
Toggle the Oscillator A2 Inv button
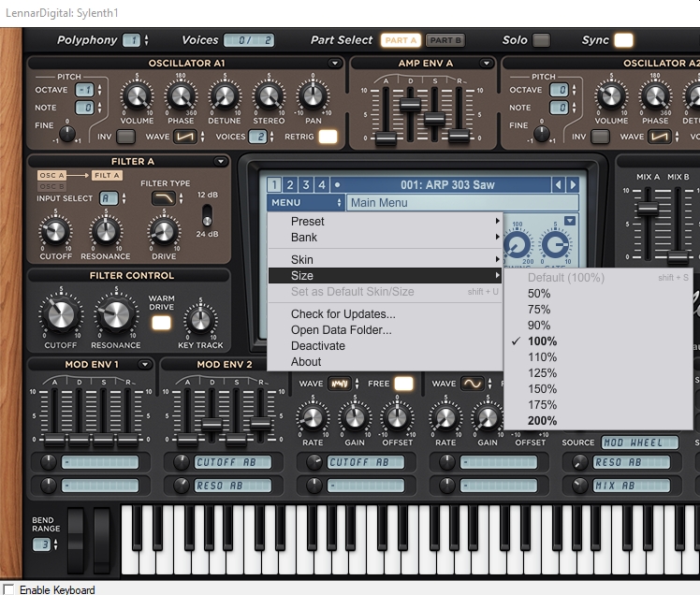[601, 137]
